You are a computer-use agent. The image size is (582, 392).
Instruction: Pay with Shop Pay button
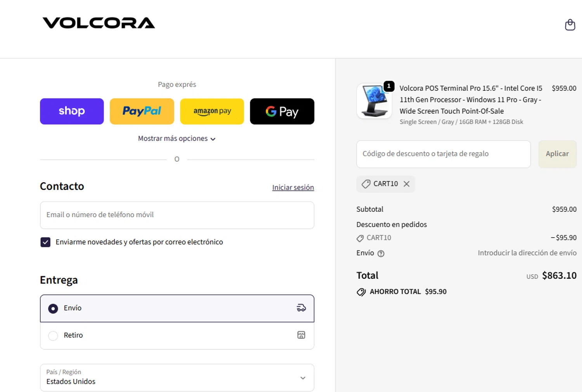[x=72, y=111]
